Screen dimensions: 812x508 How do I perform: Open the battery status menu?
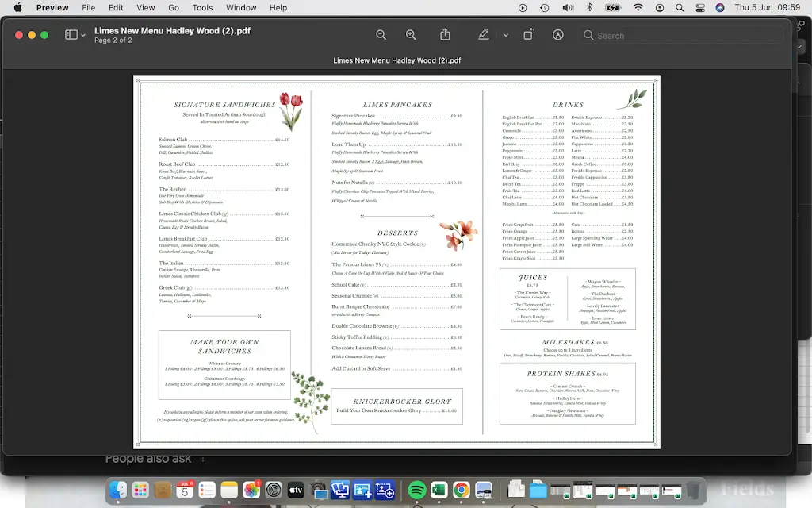(x=613, y=7)
